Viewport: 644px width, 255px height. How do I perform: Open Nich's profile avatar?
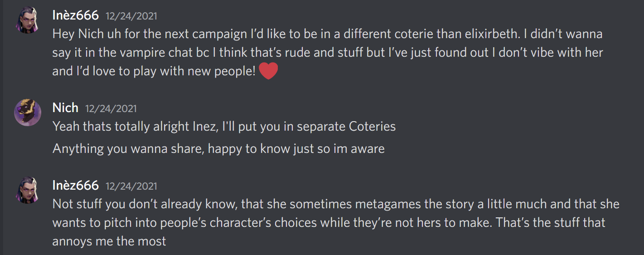28,113
